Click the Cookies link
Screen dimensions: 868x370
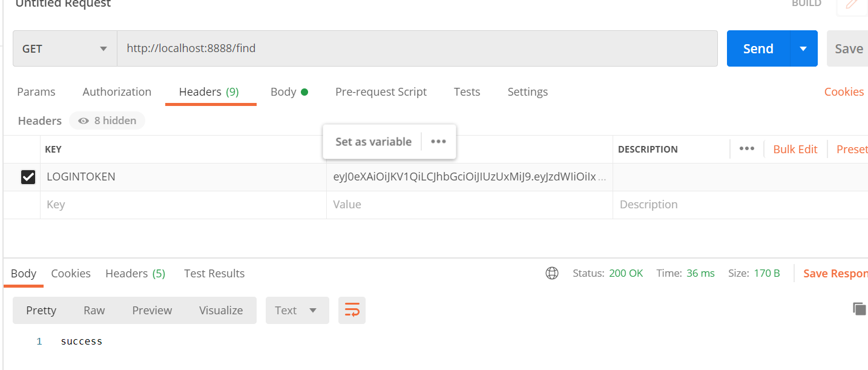844,92
